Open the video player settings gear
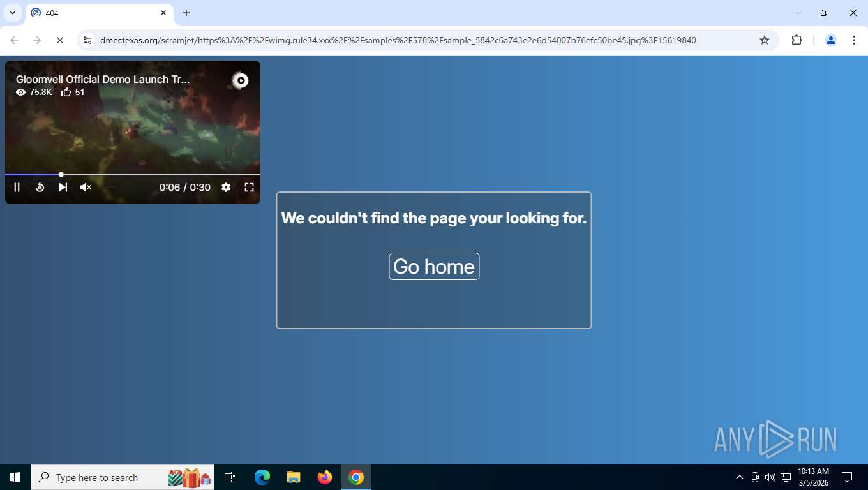This screenshot has width=868, height=490. 226,187
